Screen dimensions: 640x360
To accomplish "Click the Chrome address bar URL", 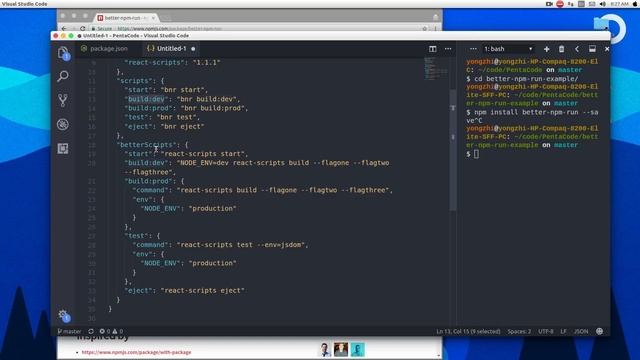I will (x=169, y=29).
